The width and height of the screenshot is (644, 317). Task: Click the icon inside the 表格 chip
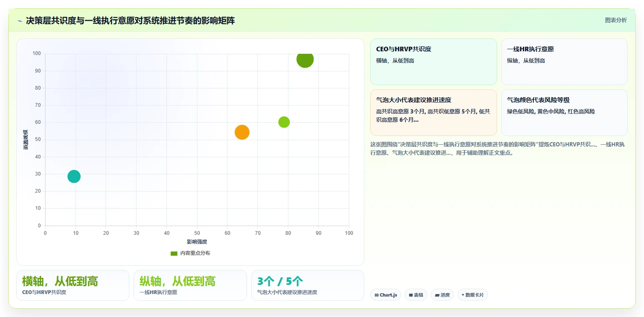click(x=411, y=295)
